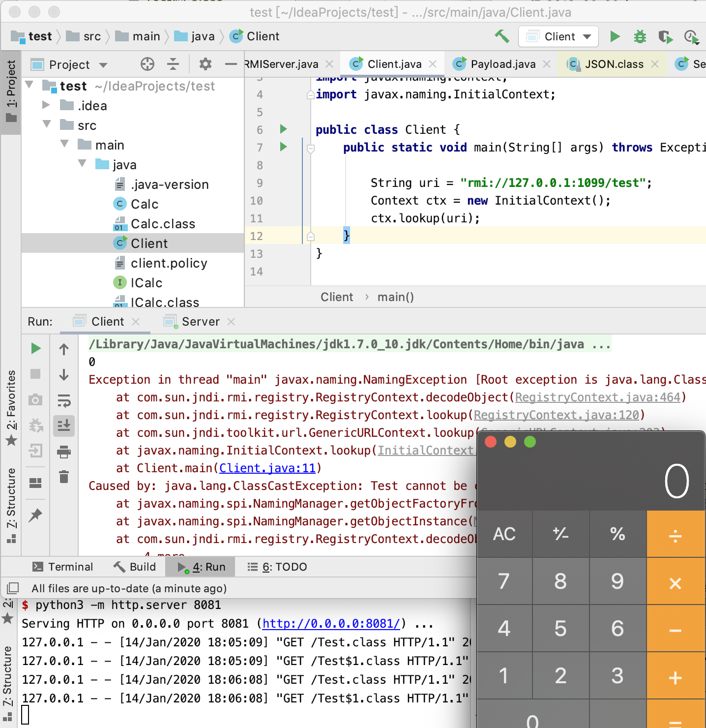This screenshot has height=728, width=706.
Task: Dump threads with camera icon
Action: (35, 399)
